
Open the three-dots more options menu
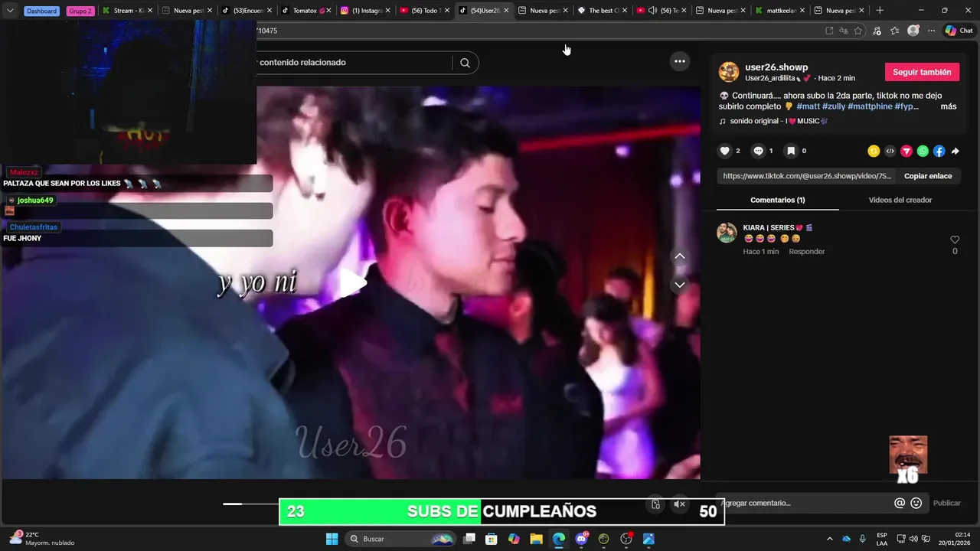[680, 61]
